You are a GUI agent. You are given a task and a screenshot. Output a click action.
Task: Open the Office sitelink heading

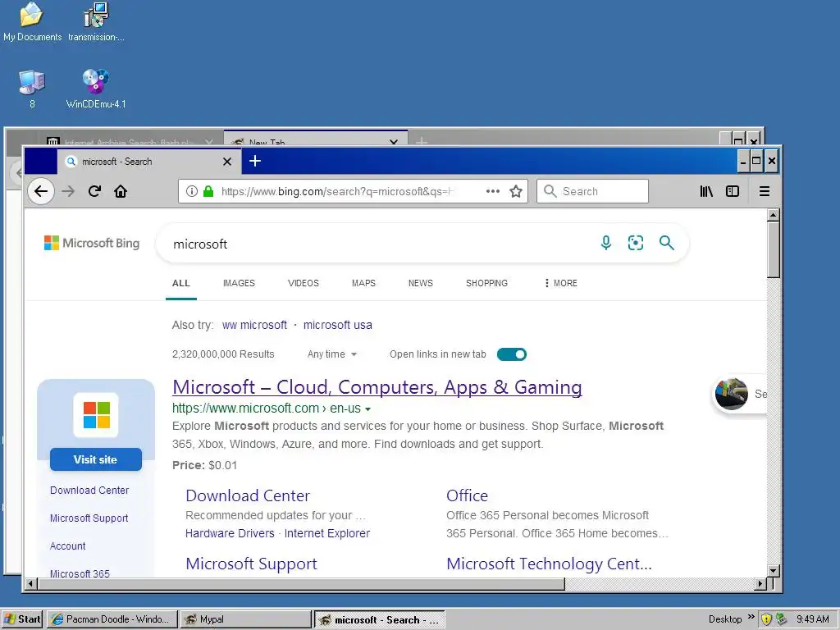[467, 495]
